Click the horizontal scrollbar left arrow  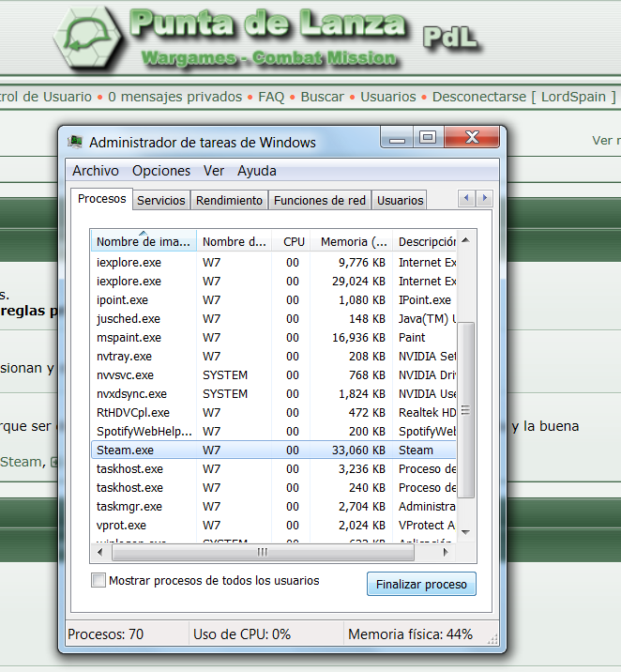99,552
